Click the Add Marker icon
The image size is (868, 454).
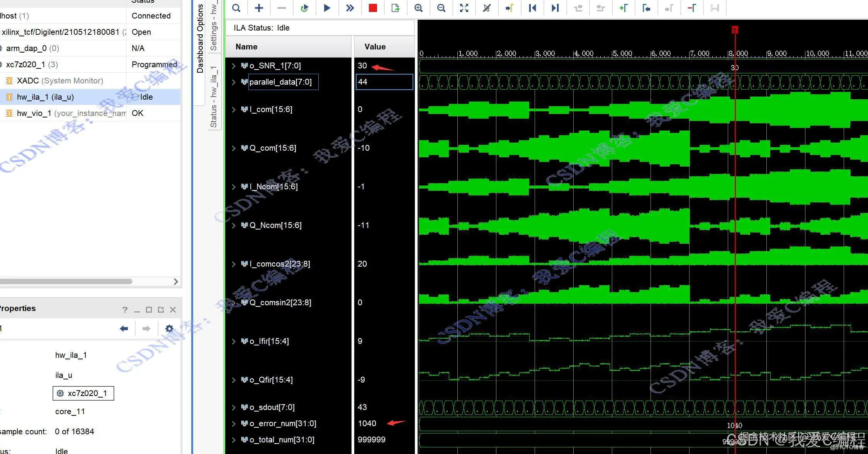tap(623, 8)
